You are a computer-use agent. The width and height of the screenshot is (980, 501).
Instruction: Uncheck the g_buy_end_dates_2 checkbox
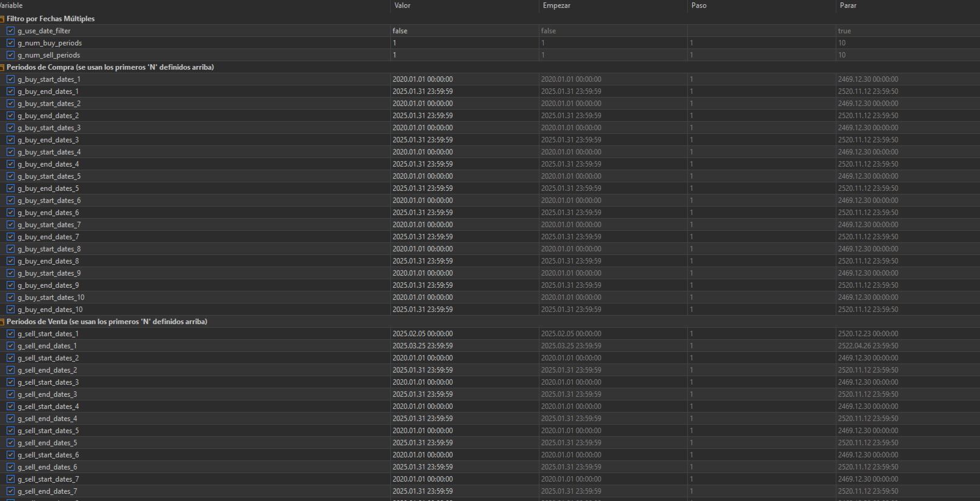(10, 116)
